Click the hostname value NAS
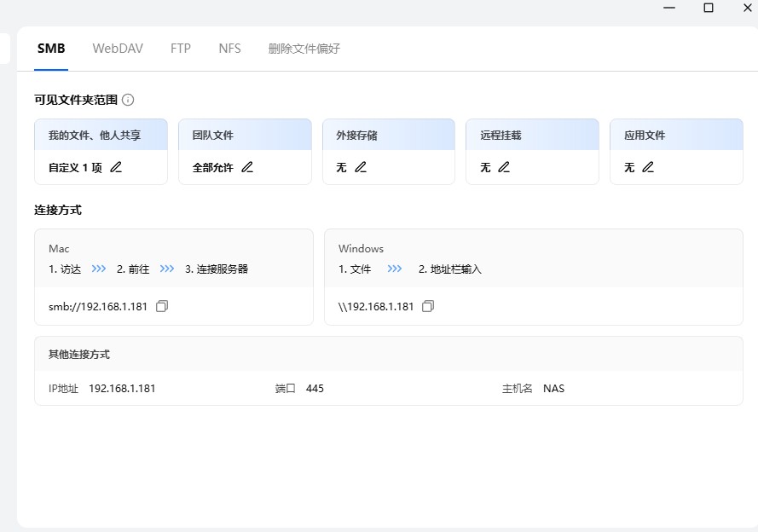This screenshot has width=758, height=532. (x=553, y=388)
